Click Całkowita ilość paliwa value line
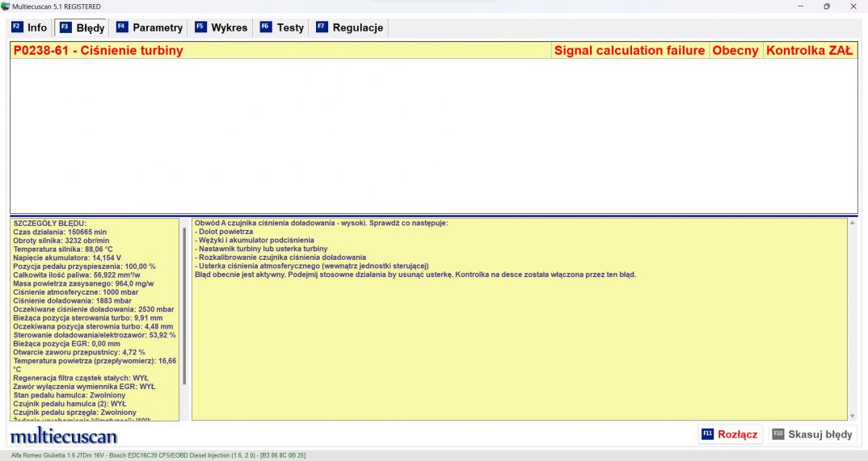Image resolution: width=868 pixels, height=461 pixels. (77, 275)
